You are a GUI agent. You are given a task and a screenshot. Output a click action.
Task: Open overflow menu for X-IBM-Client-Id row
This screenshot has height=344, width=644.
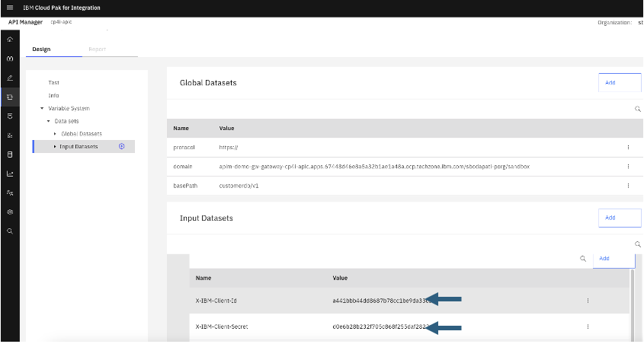(588, 301)
